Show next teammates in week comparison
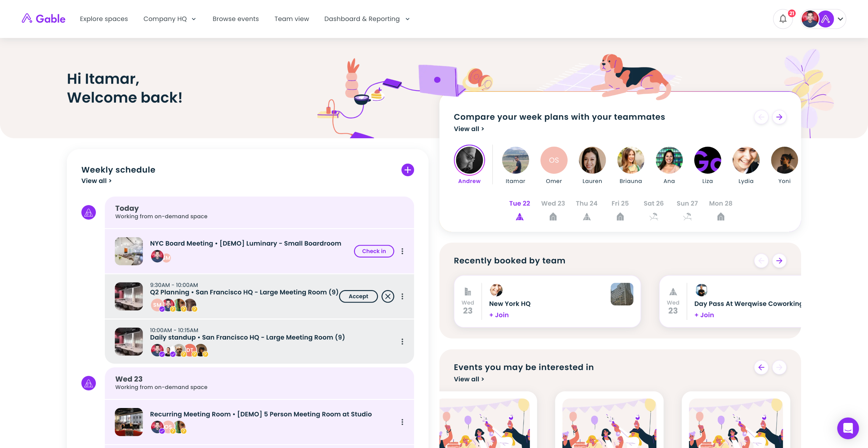The height and width of the screenshot is (448, 868). pyautogui.click(x=779, y=117)
